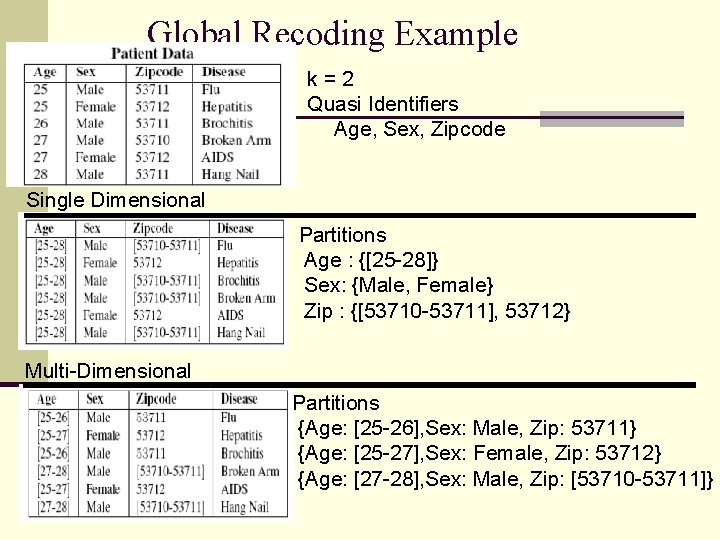This screenshot has width=720, height=540.
Task: Click 'Partitions' label beside Single Dimensional table
Action: click(343, 235)
